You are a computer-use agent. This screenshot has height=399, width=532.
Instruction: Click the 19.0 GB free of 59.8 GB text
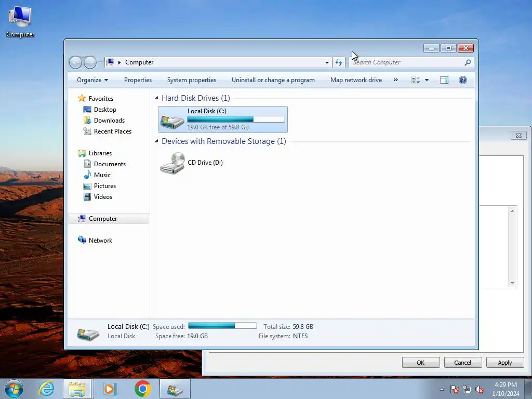pyautogui.click(x=218, y=127)
